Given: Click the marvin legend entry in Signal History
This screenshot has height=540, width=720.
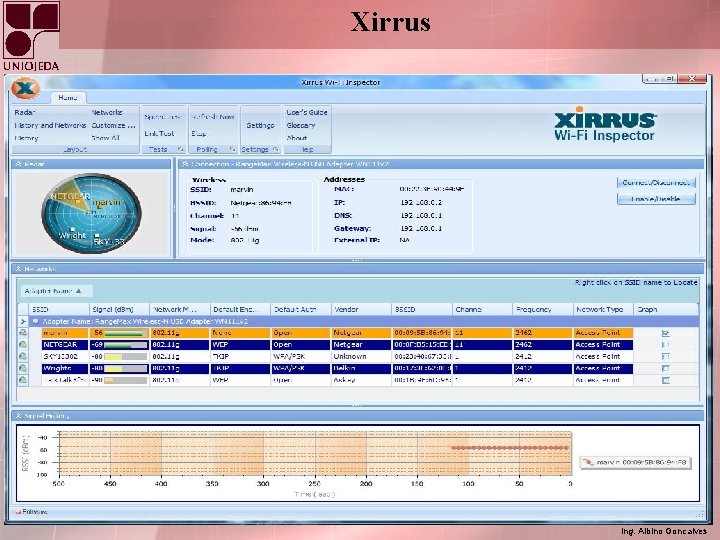Looking at the screenshot, I should 636,462.
